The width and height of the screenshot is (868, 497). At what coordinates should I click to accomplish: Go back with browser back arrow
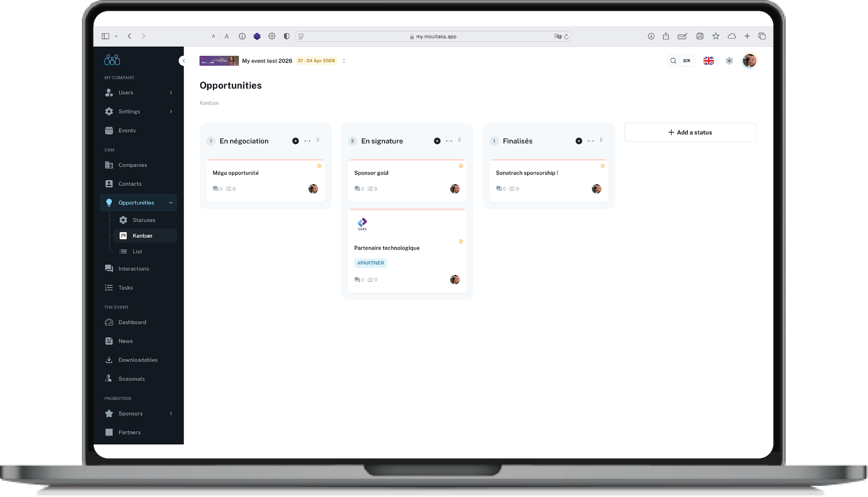tap(129, 36)
